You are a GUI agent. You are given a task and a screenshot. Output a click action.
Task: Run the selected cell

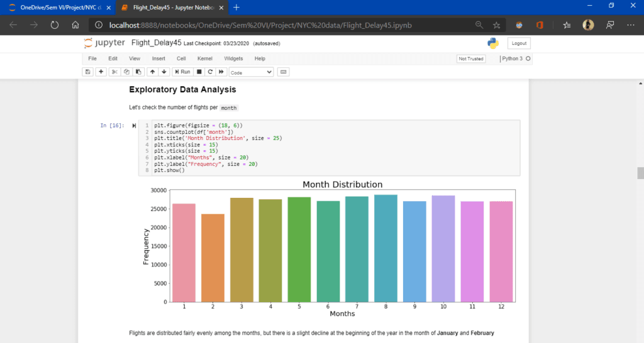[182, 72]
